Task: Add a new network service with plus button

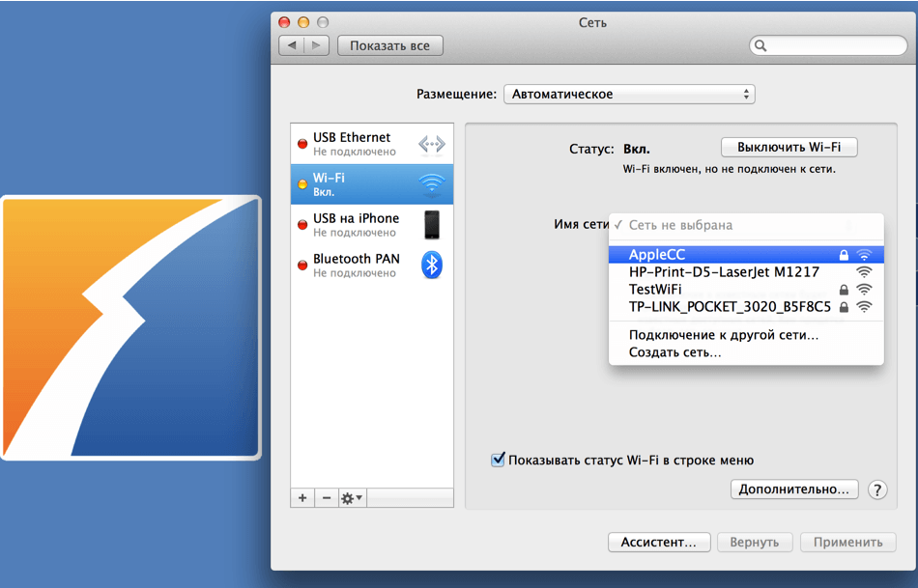Action: [x=302, y=498]
